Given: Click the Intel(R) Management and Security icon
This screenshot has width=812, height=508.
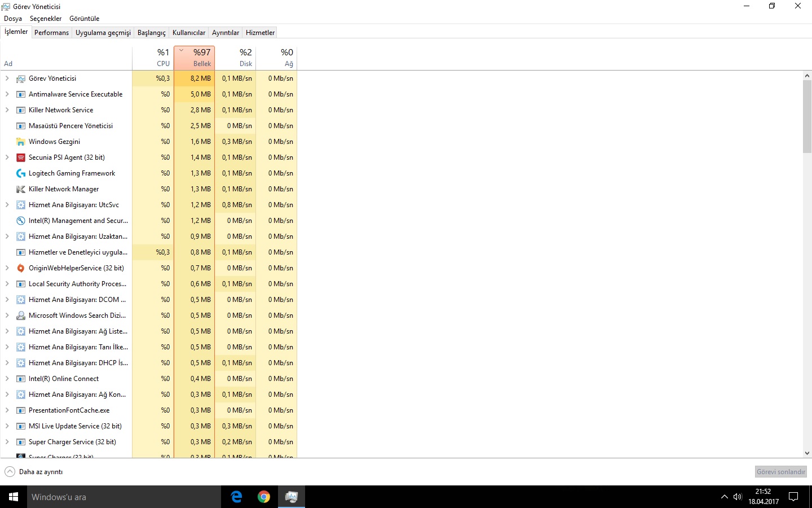Looking at the screenshot, I should 21,221.
